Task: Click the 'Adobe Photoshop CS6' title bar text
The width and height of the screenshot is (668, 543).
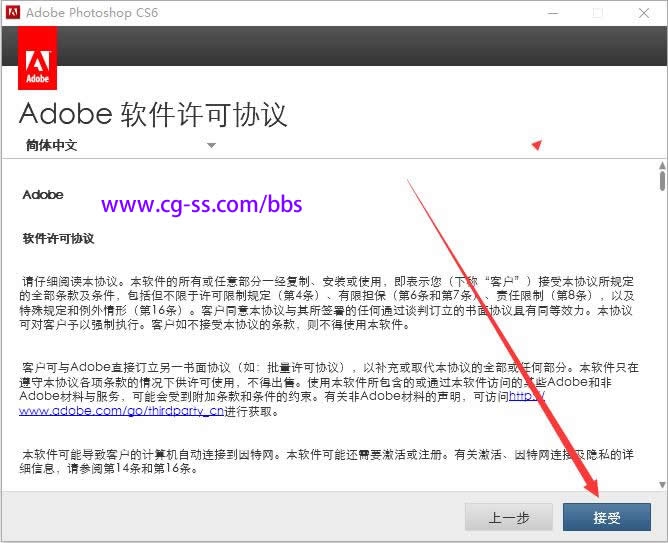Action: point(91,13)
